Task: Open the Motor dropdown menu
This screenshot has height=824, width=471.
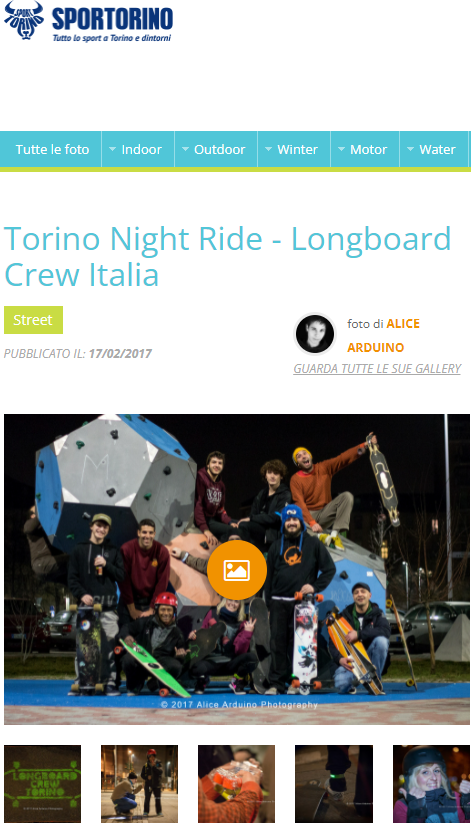Action: (x=365, y=149)
